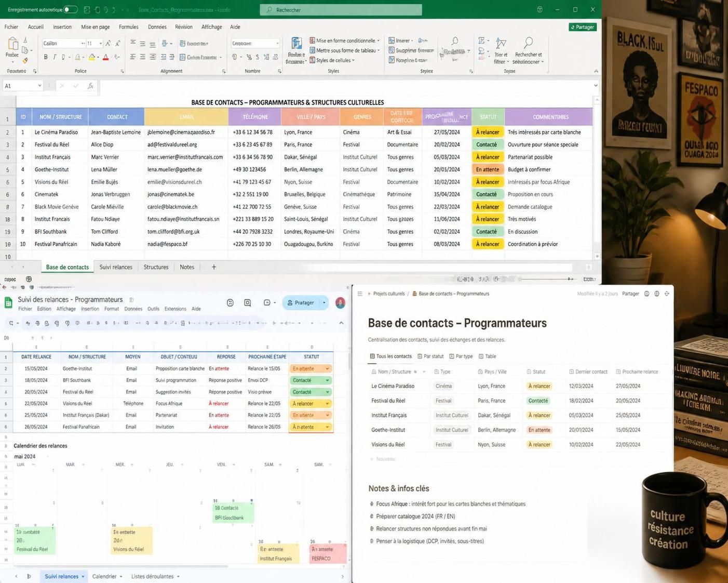Open Format menu in Google Sheets
The height and width of the screenshot is (583, 728).
pos(112,309)
